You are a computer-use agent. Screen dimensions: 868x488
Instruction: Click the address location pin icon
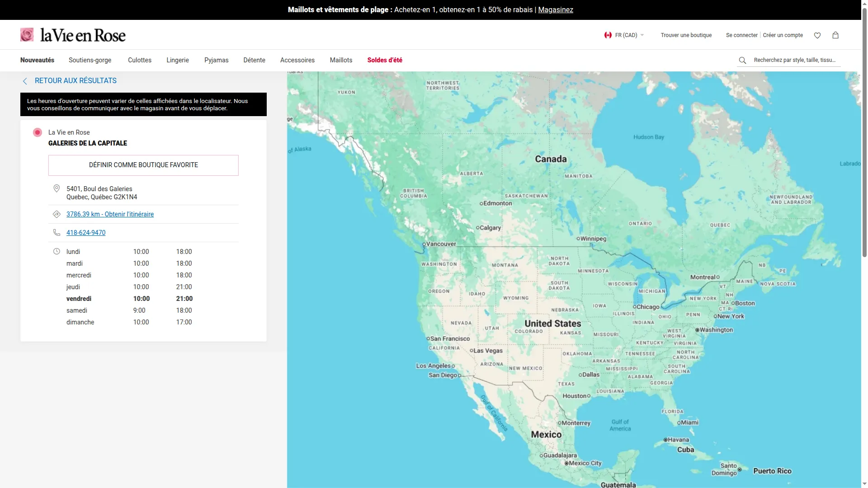(x=57, y=188)
